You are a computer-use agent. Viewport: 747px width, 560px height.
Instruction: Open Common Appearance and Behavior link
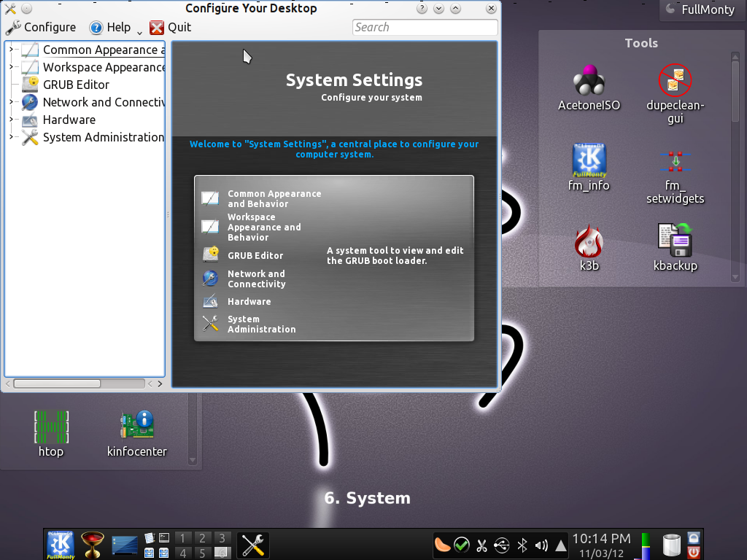pos(274,198)
